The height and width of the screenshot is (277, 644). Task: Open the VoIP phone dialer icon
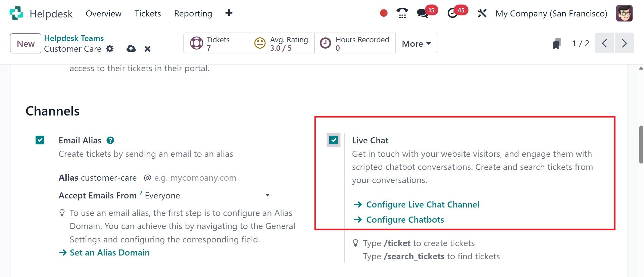[x=402, y=13]
